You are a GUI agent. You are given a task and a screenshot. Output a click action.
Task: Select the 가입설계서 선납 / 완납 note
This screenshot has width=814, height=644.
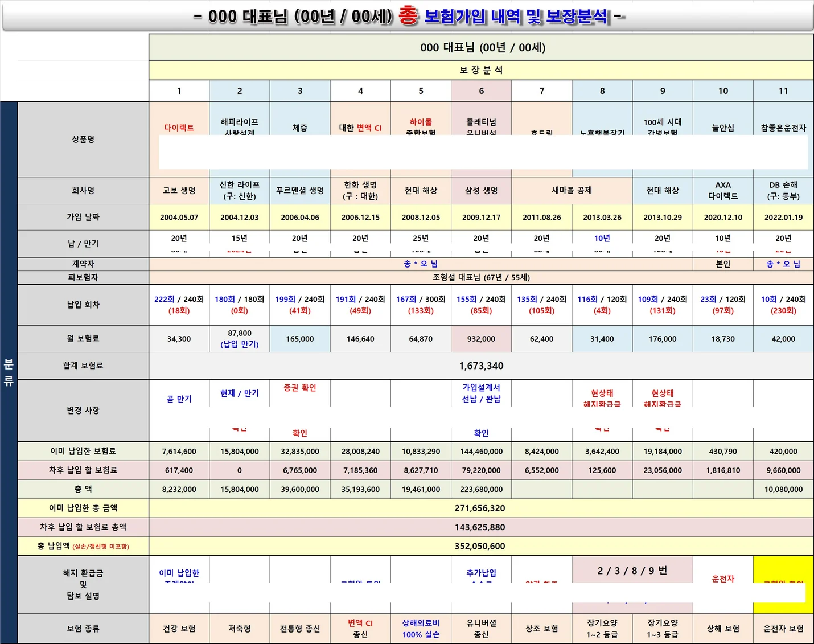tap(482, 393)
